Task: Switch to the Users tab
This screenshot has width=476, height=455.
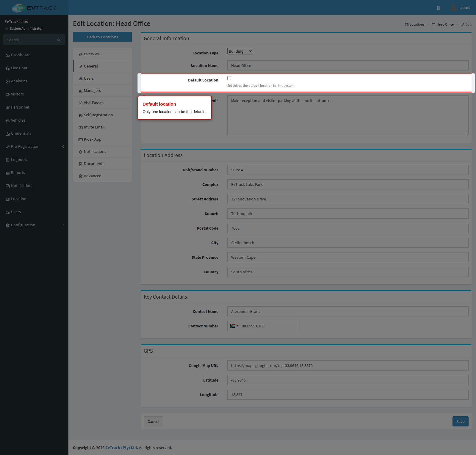Action: [102, 79]
